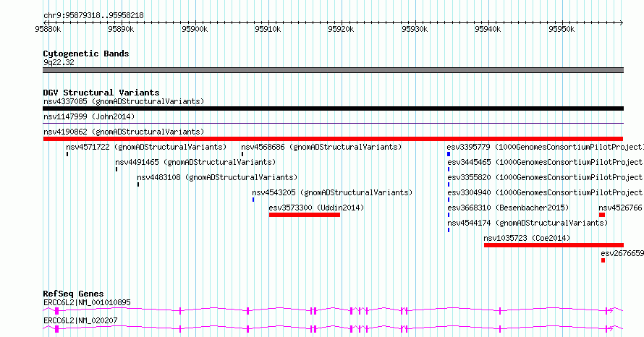
Task: Click the black bar of nsv4337085
Action: point(333,108)
